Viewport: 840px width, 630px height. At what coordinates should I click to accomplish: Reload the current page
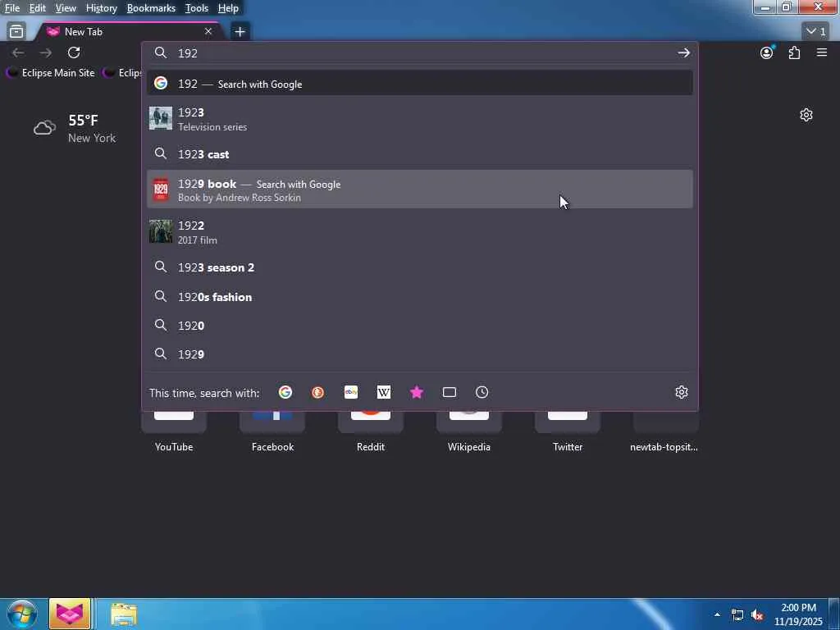pyautogui.click(x=74, y=52)
